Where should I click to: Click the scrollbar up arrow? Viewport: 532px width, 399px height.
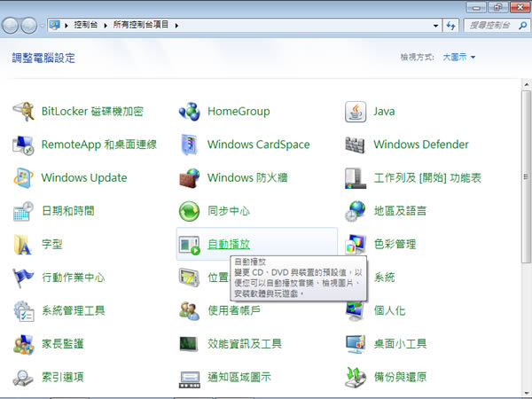coord(526,84)
